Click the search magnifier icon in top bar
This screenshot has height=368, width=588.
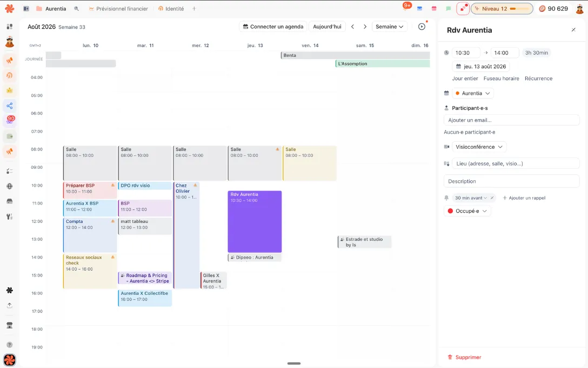click(x=77, y=9)
